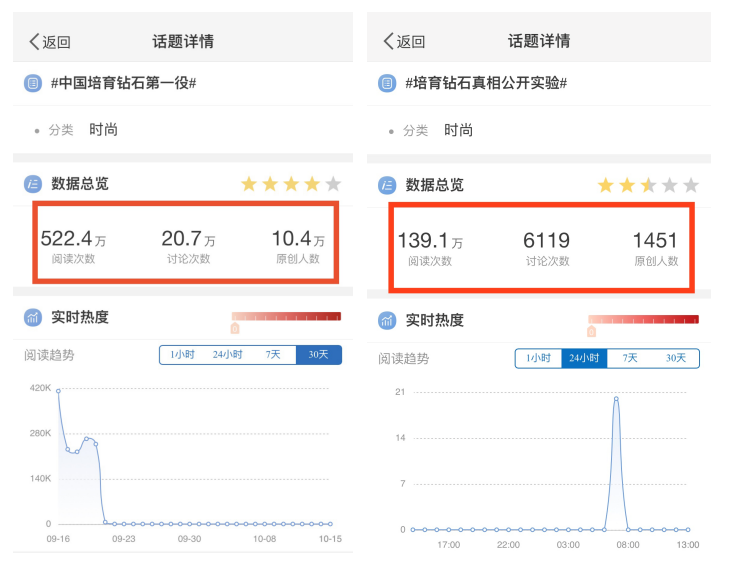Click the 数据总览 icon in left panel

[33, 184]
